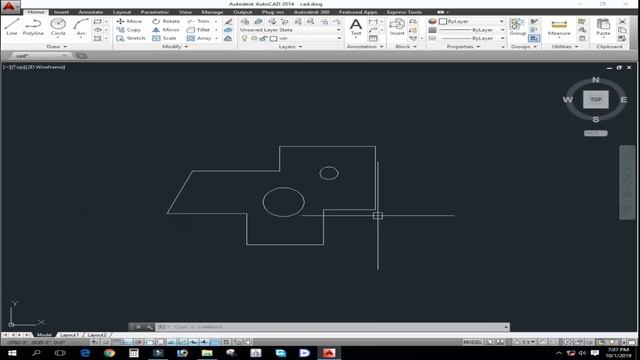Activate the Trim command
This screenshot has height=360, width=640.
point(198,21)
